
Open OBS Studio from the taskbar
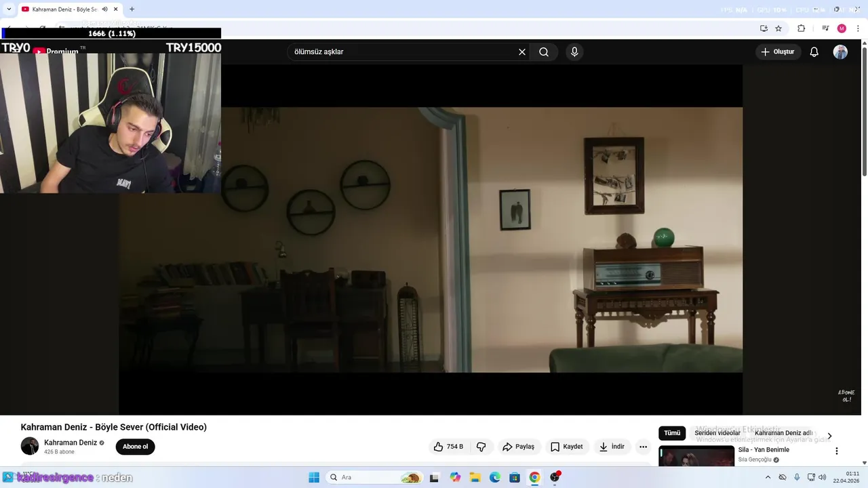555,477
